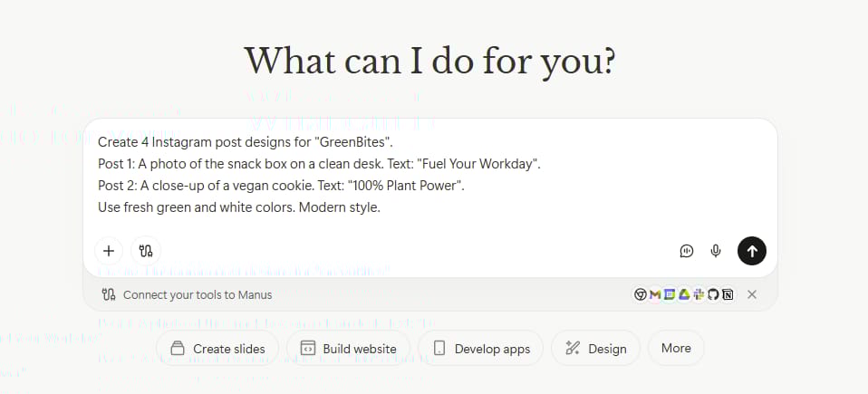Click the Google Drive connector icon

684,294
